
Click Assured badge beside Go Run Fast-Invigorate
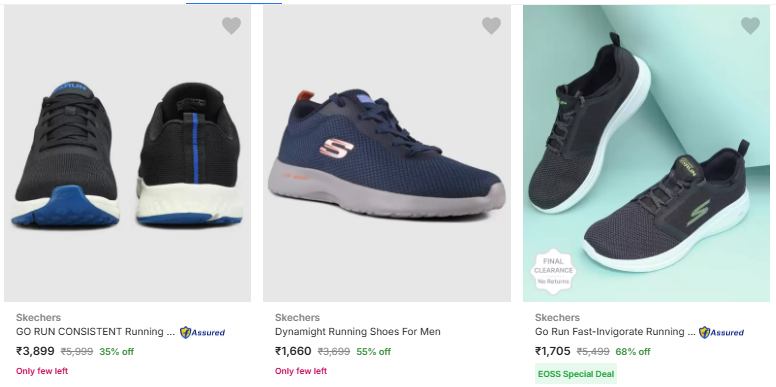tap(722, 332)
